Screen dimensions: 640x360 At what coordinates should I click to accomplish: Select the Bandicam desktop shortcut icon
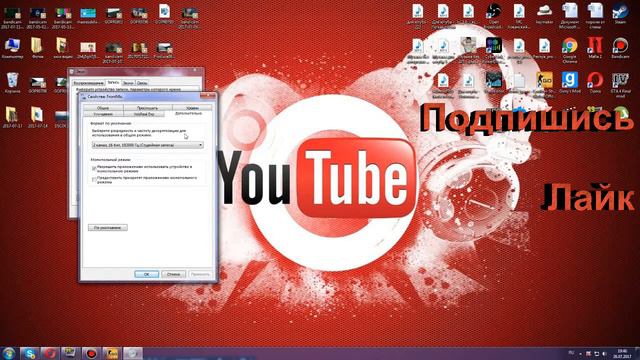[620, 48]
